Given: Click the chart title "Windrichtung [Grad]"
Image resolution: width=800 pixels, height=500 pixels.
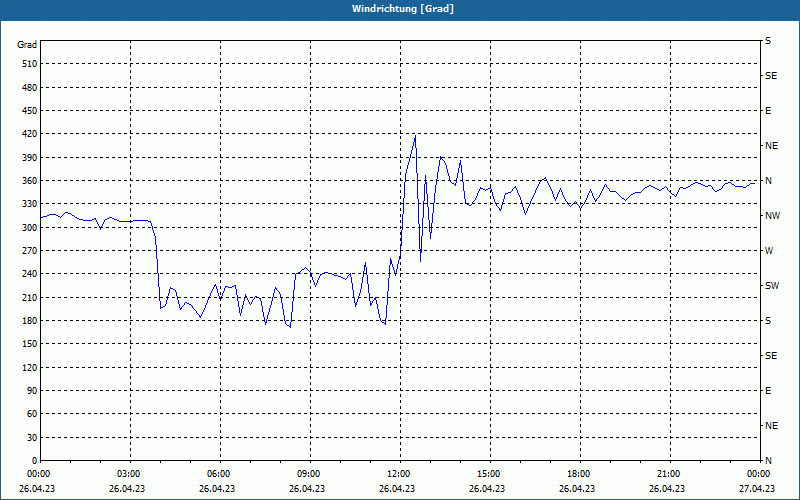Looking at the screenshot, I should click(403, 9).
